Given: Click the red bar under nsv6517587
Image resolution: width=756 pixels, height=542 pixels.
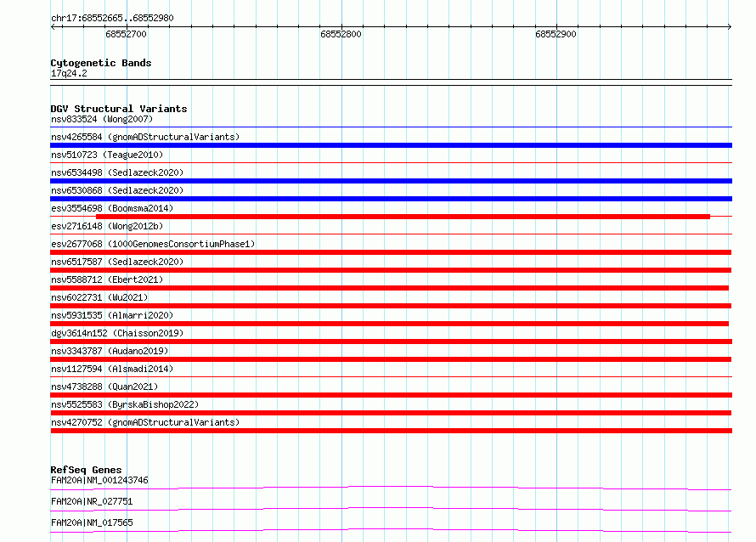Looking at the screenshot, I should click(x=391, y=270).
